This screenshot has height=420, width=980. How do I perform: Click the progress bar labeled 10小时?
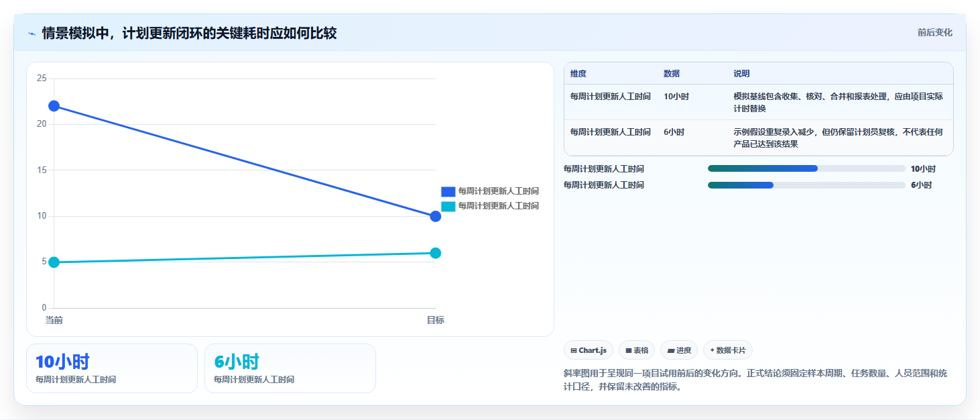[x=806, y=168]
